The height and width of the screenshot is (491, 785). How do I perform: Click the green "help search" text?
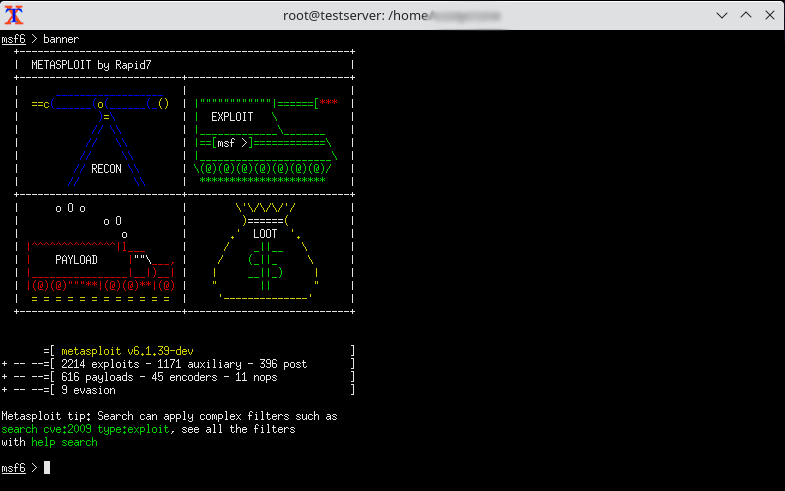coord(64,442)
